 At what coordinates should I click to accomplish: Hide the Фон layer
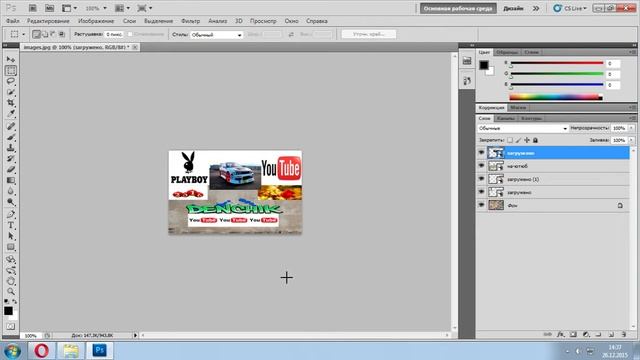coord(481,205)
